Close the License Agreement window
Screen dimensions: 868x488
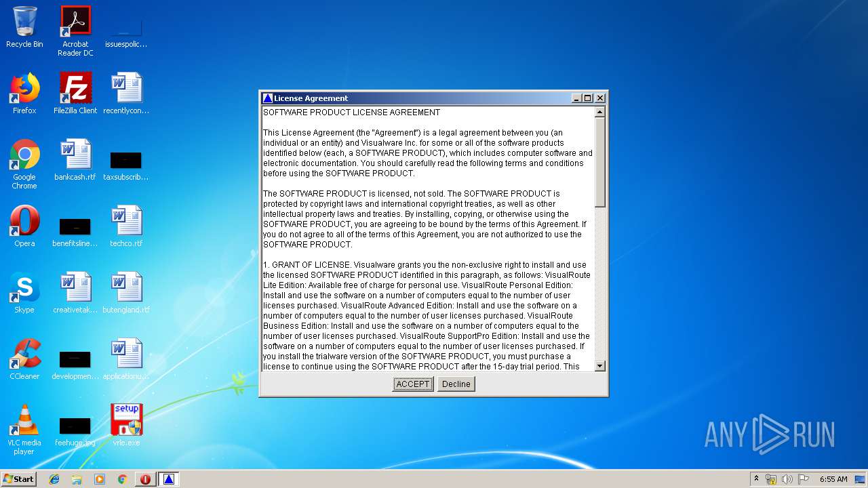599,98
